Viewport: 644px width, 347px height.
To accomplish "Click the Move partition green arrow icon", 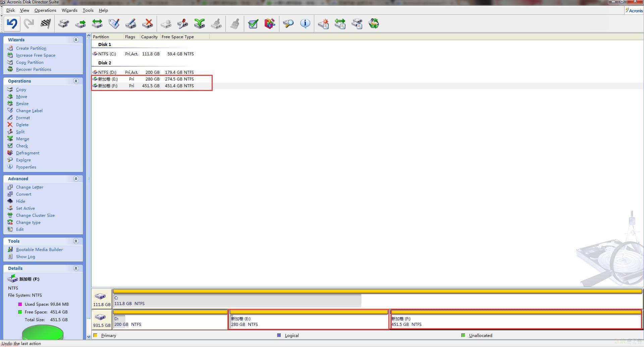I will [80, 23].
